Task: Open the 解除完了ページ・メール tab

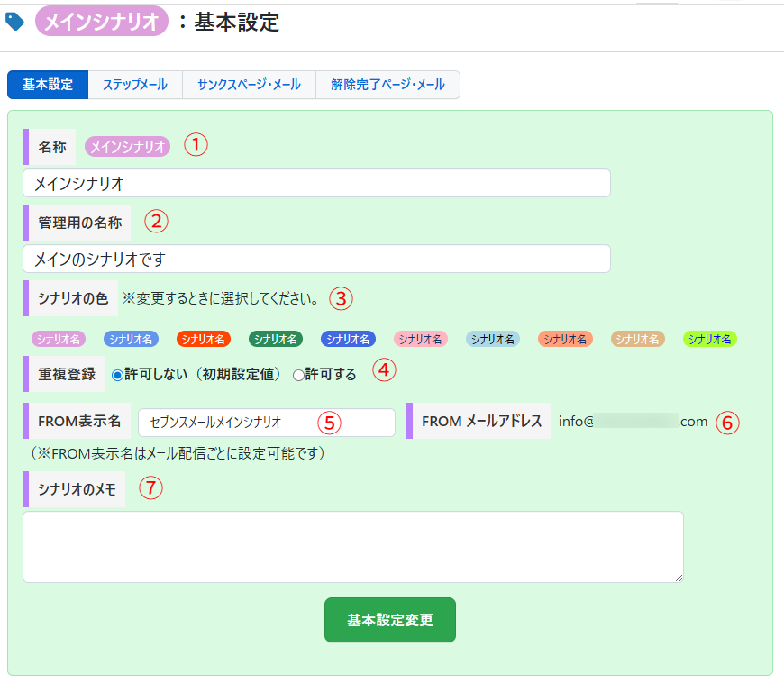Action: [387, 85]
